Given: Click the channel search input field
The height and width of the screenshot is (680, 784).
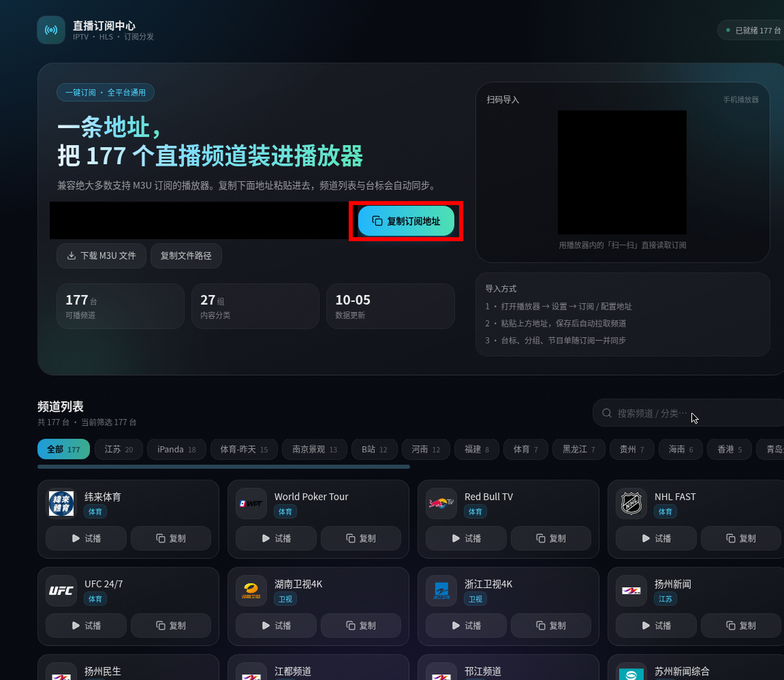Looking at the screenshot, I should 689,413.
